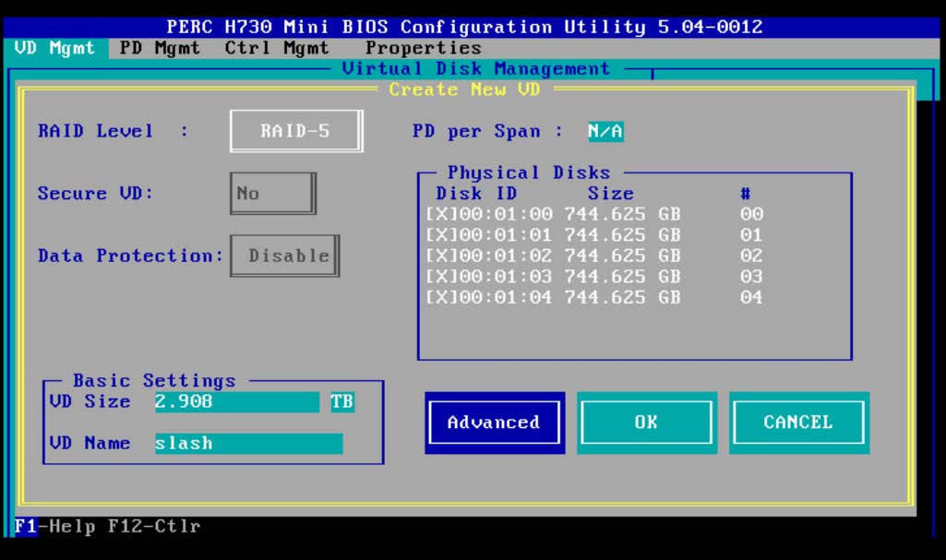Click the Data Protection label
946x560 pixels.
pyautogui.click(x=130, y=256)
